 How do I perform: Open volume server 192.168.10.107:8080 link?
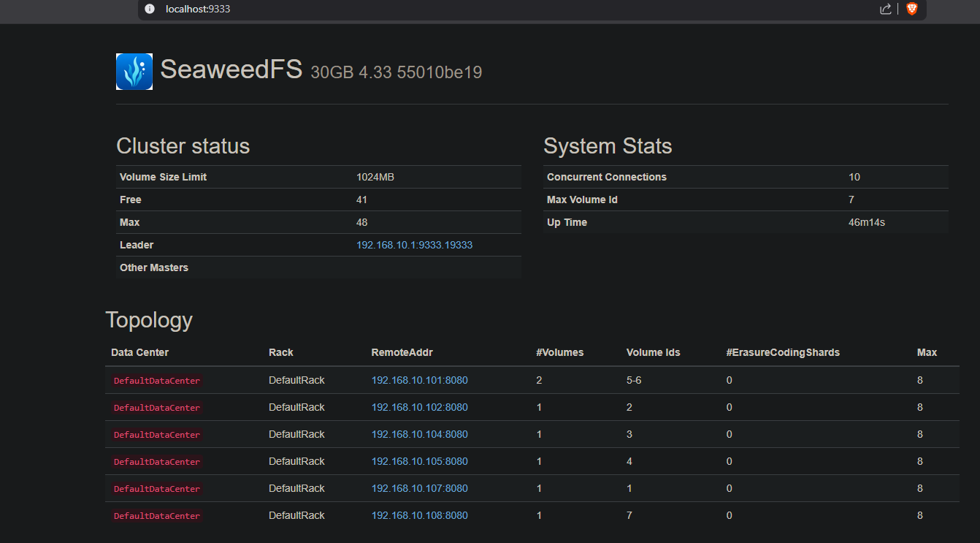[420, 488]
